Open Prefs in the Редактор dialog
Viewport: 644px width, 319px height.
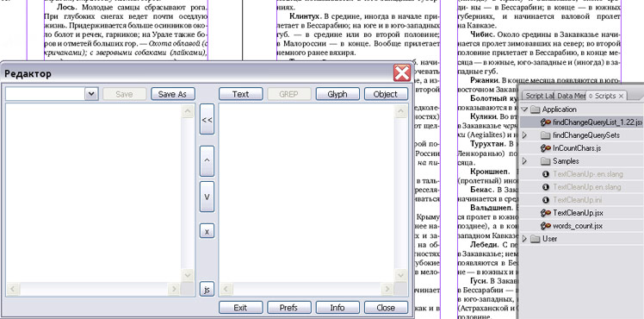point(289,308)
